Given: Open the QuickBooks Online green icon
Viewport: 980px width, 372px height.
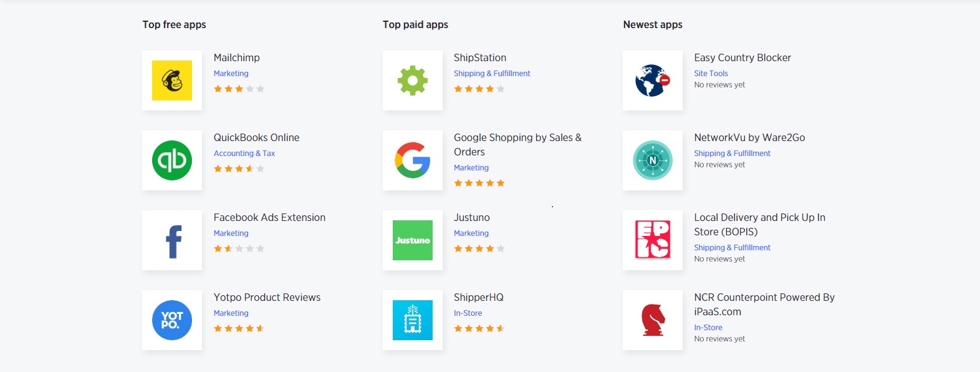Looking at the screenshot, I should click(x=172, y=160).
